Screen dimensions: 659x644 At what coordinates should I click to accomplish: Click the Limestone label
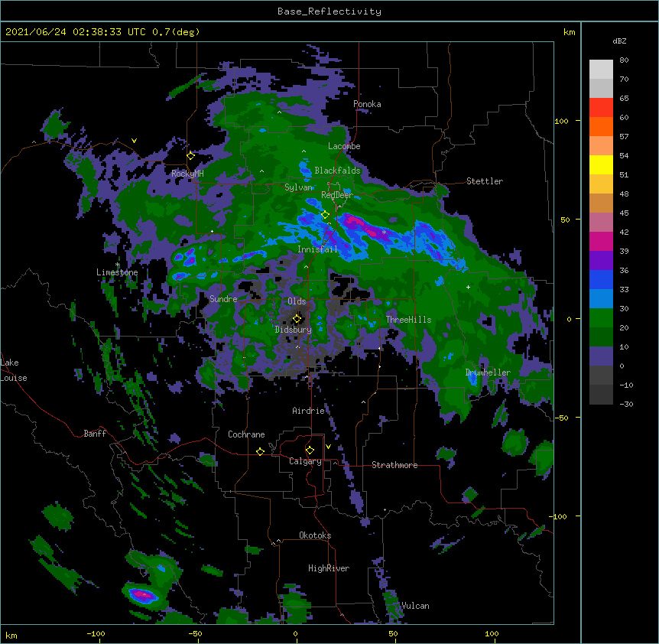click(x=117, y=272)
